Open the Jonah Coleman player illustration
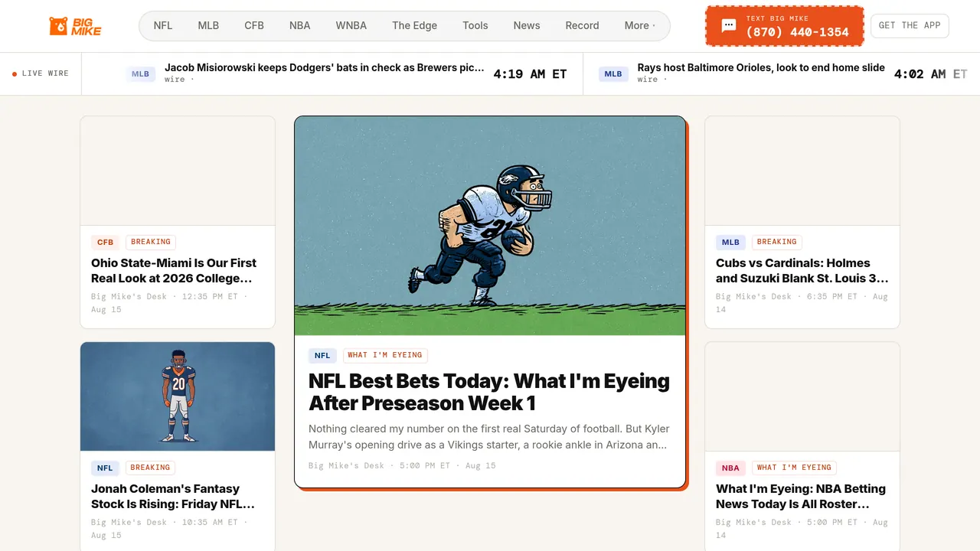 pos(178,396)
